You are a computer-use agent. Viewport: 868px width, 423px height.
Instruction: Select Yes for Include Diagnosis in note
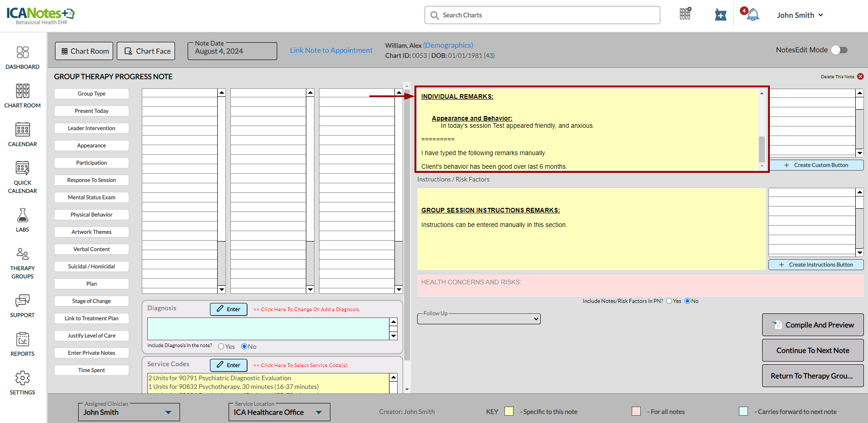click(221, 347)
